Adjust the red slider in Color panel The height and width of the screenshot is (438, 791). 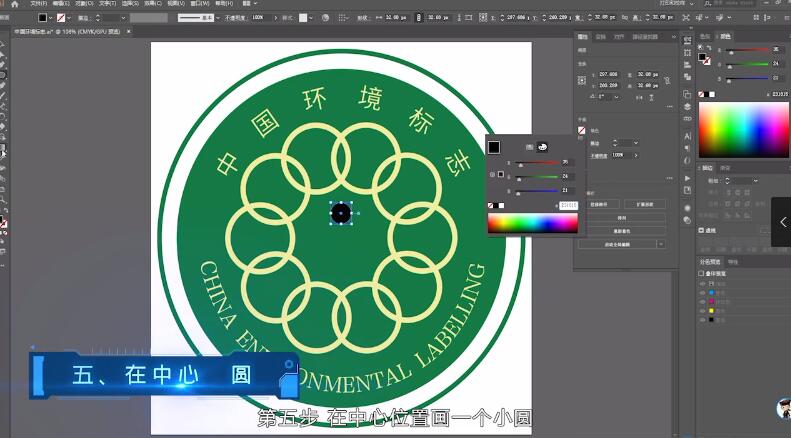pos(748,50)
